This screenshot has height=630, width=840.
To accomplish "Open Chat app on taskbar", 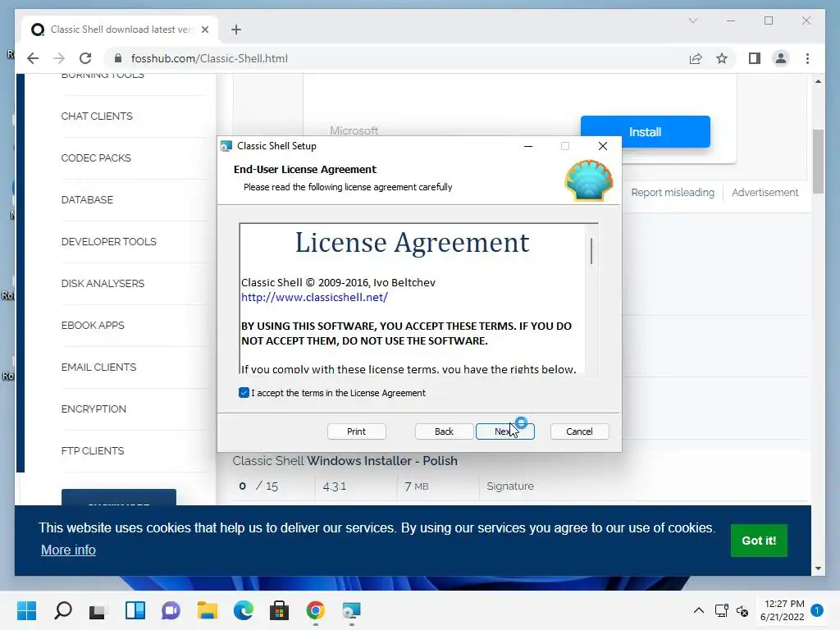I will click(x=171, y=610).
